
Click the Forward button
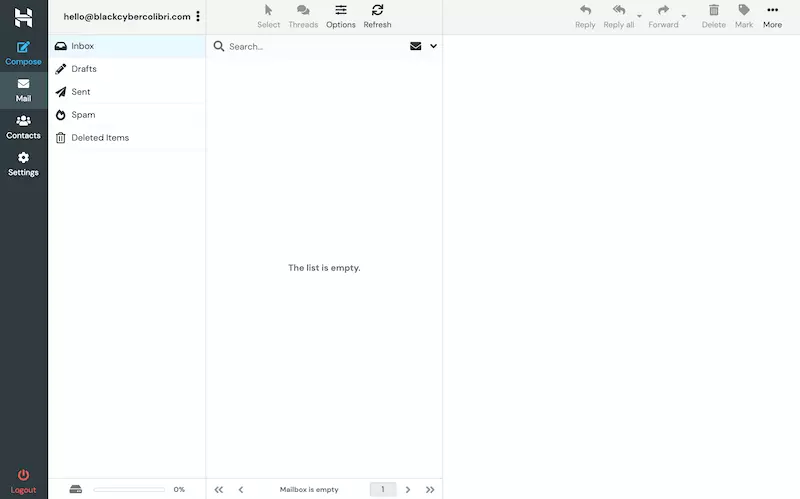point(663,17)
